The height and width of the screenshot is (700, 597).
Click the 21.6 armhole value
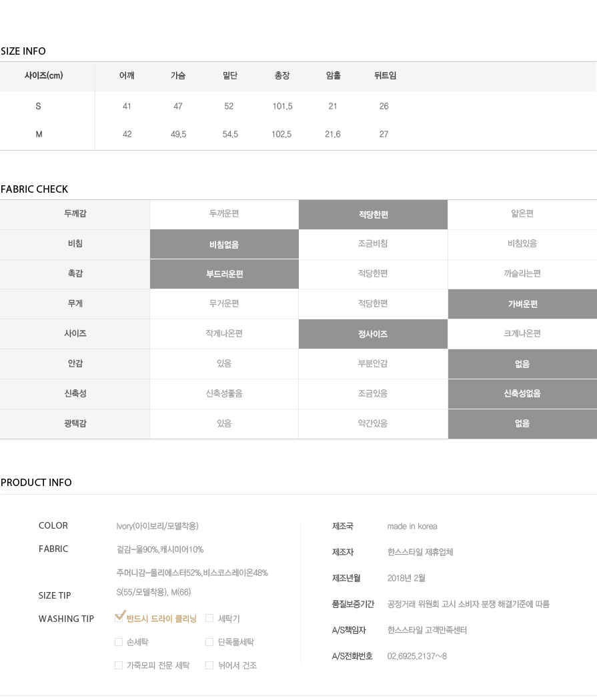point(333,134)
